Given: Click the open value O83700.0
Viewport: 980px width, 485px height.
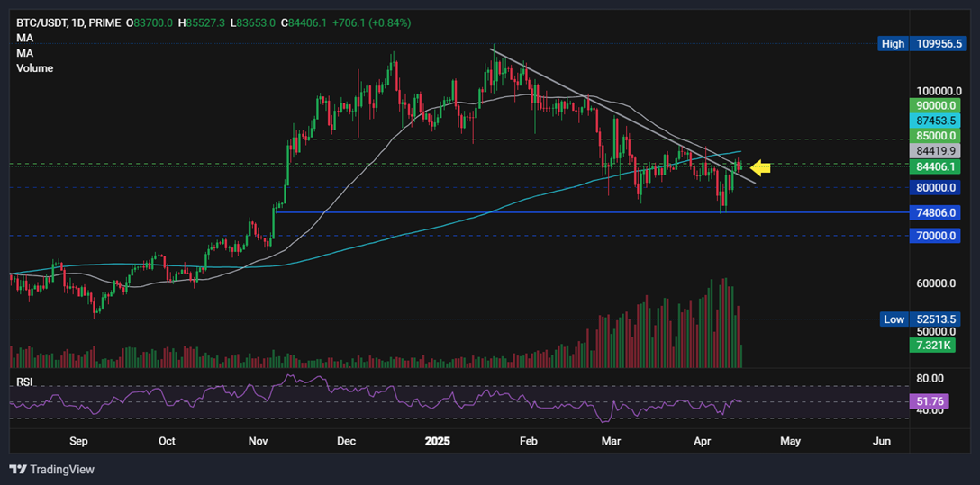Looking at the screenshot, I should (x=150, y=23).
